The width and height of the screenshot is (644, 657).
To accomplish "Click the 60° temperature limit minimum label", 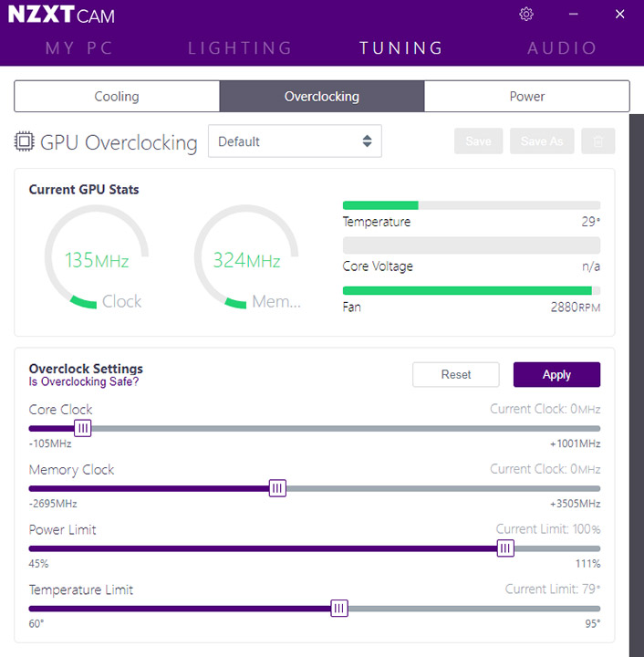I will pos(36,623).
